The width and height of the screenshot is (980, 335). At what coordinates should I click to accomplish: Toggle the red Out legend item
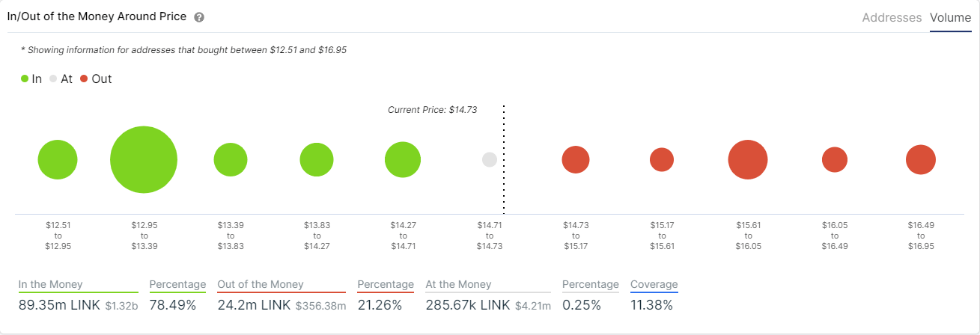point(96,79)
